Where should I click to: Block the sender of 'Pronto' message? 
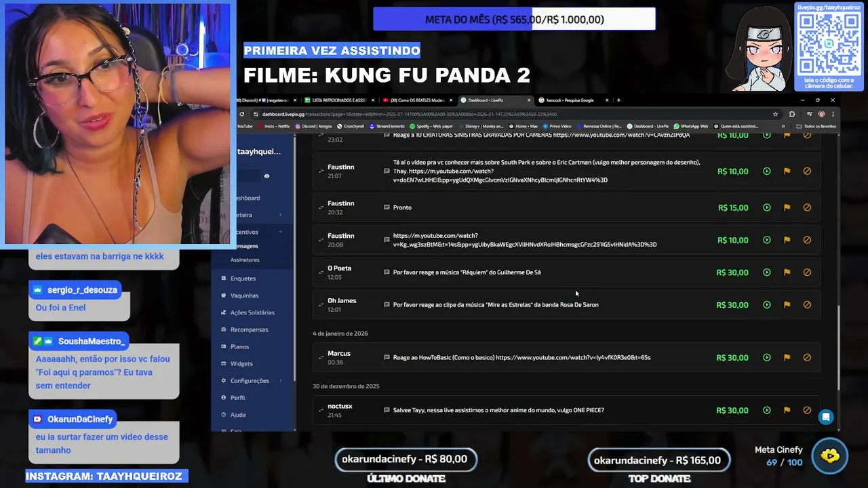tap(807, 207)
